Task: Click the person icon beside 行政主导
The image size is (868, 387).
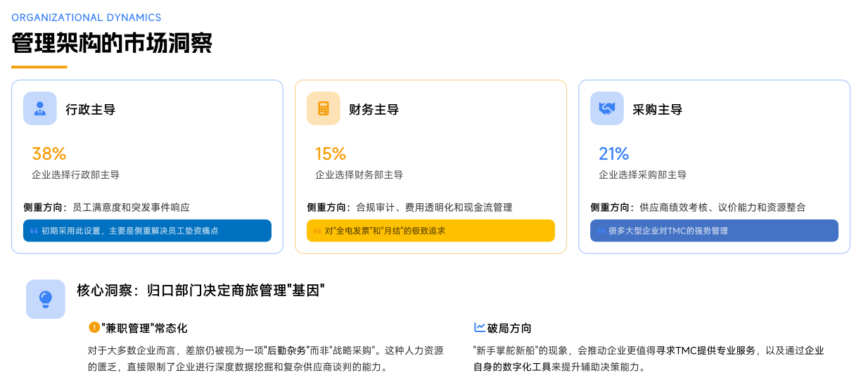Action: [x=40, y=108]
